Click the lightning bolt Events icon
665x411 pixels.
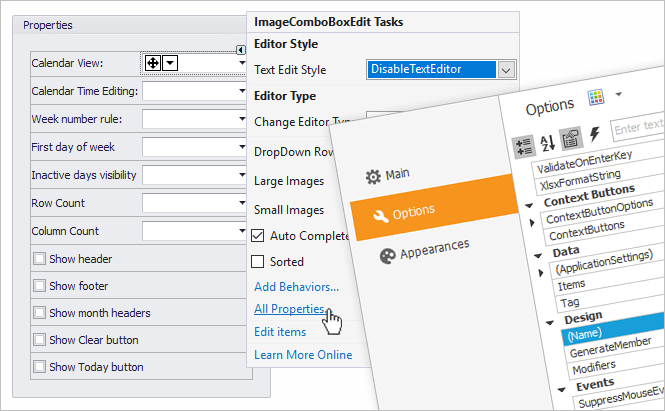tap(595, 135)
